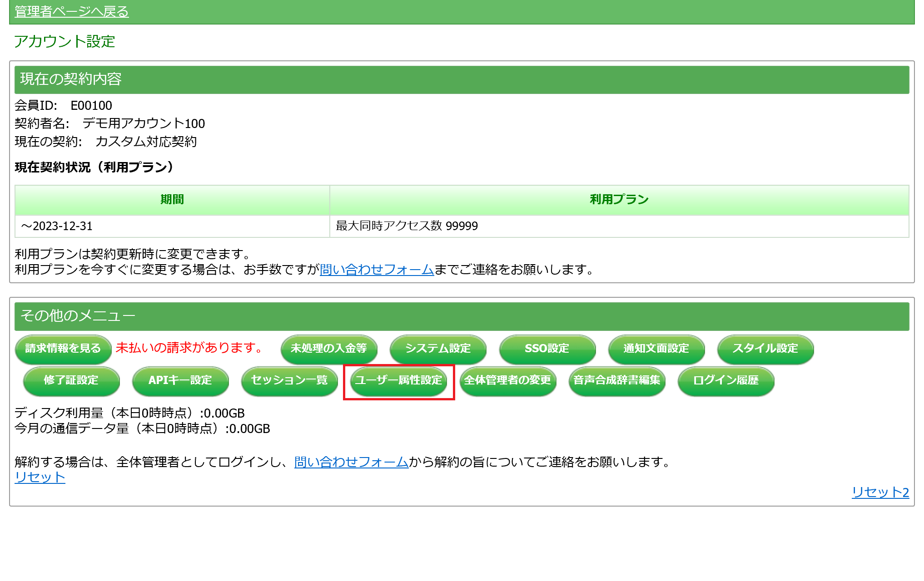The image size is (924, 581).
Task: Select the 利用プラン column header
Action: tap(619, 200)
